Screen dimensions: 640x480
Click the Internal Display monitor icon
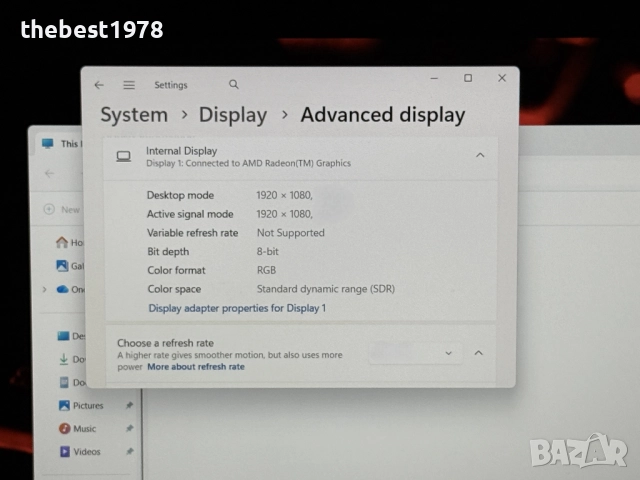(124, 156)
